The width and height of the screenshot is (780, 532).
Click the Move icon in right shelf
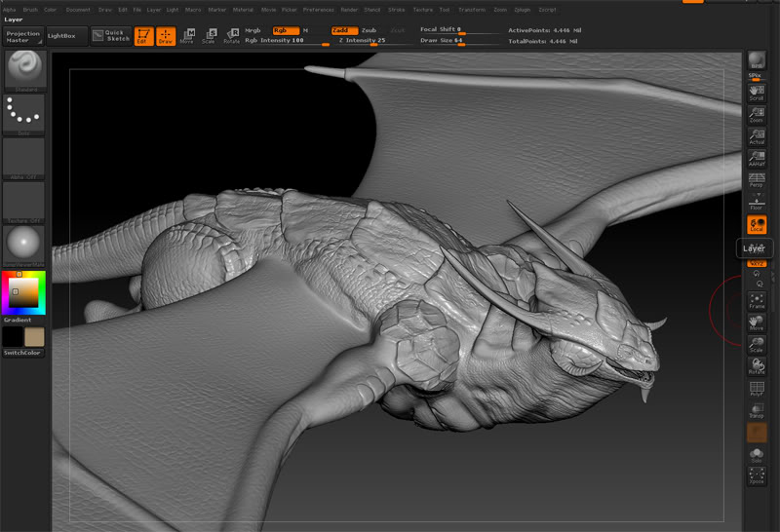[757, 323]
